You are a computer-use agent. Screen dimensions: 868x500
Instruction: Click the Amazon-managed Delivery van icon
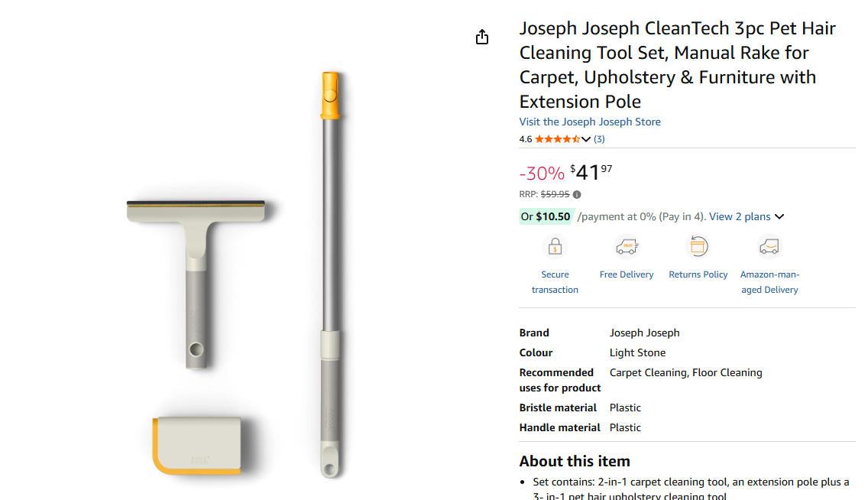[x=769, y=247]
